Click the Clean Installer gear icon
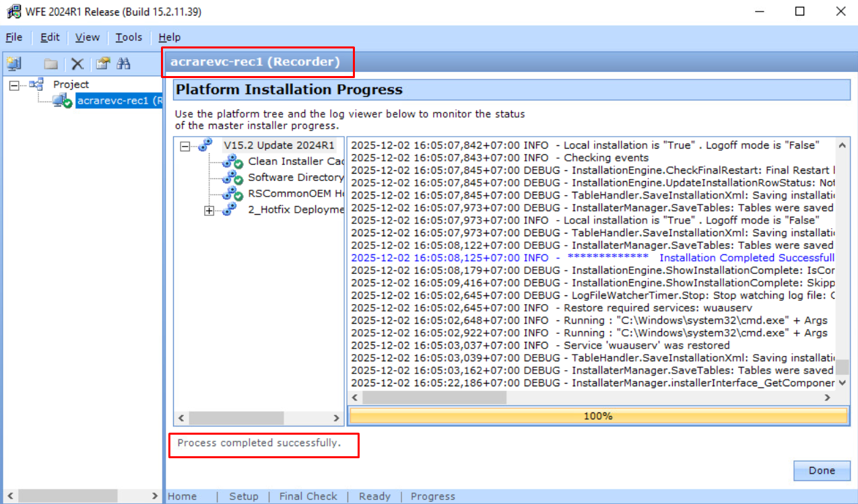This screenshot has width=858, height=504. [x=232, y=161]
